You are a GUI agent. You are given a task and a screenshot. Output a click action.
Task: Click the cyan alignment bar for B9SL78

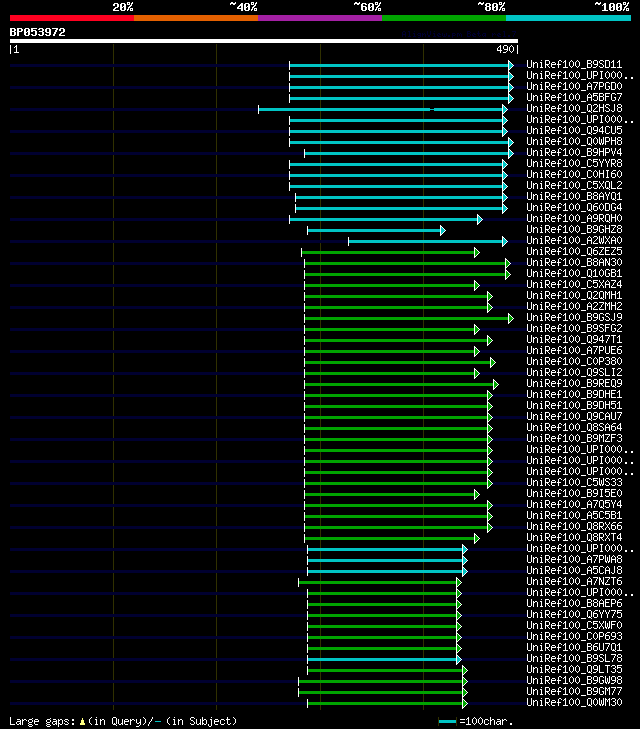pyautogui.click(x=383, y=660)
